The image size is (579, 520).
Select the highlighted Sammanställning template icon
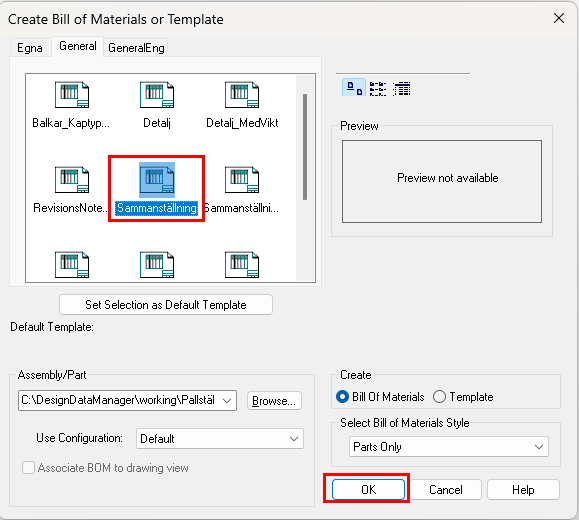pos(157,180)
